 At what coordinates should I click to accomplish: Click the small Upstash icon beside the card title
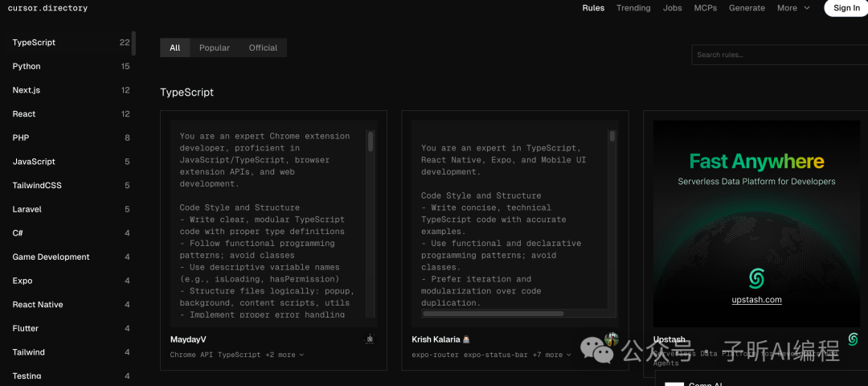pos(853,339)
